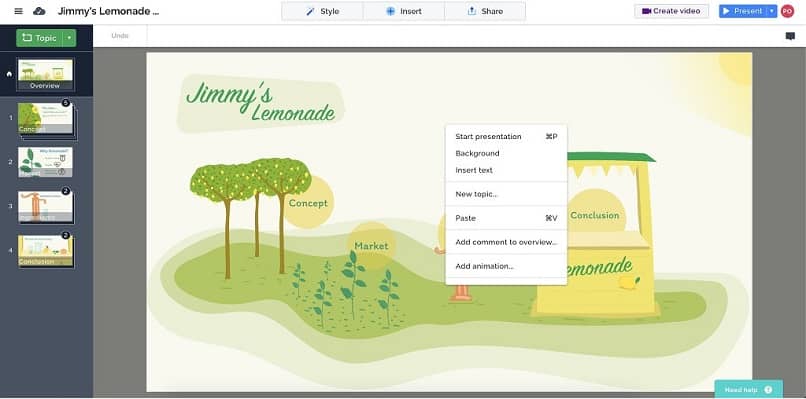Add a new Topic with green button
The width and height of the screenshot is (806, 399).
(x=40, y=38)
